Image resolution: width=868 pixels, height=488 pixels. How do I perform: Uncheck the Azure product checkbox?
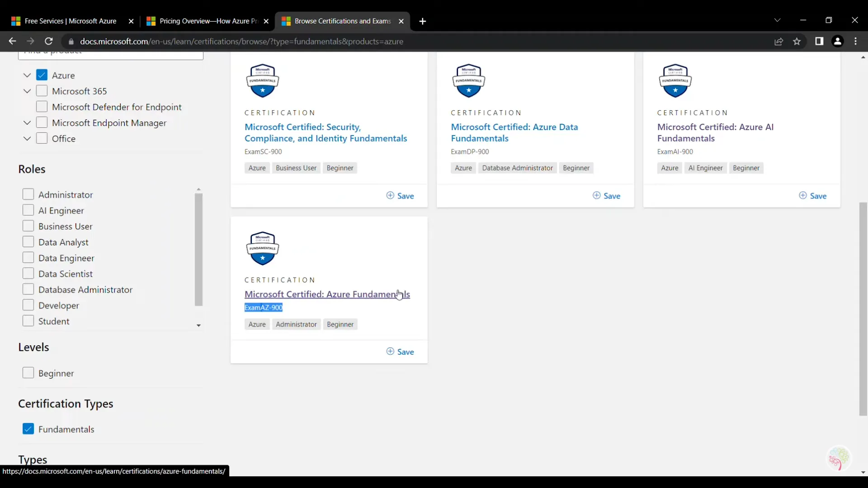42,75
